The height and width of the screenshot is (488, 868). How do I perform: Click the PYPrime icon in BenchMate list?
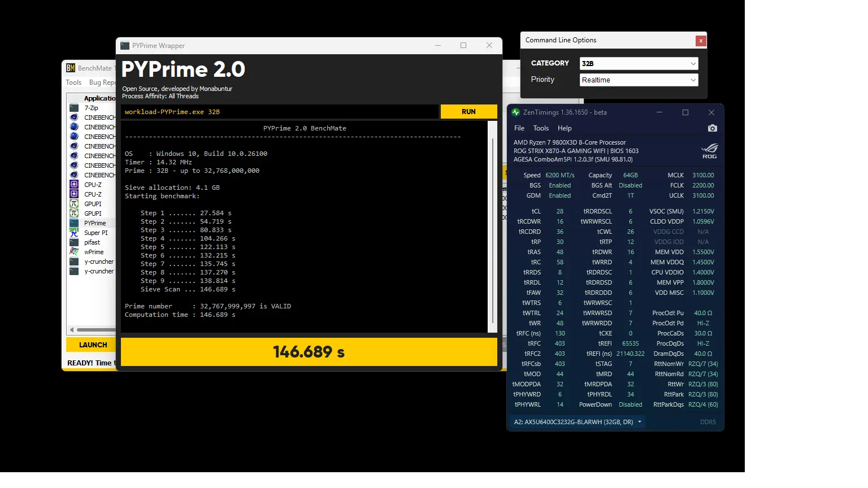[x=73, y=223]
